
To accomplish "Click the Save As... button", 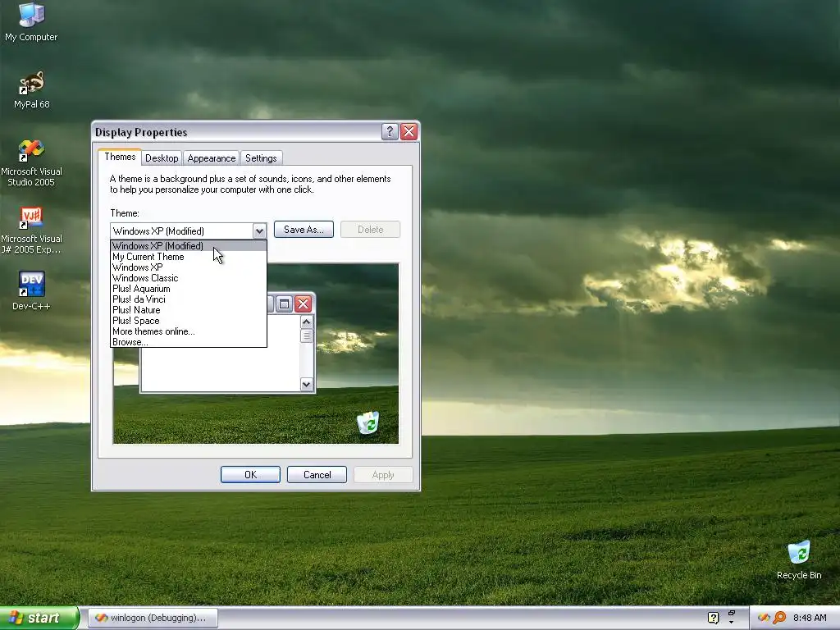I will click(x=304, y=230).
